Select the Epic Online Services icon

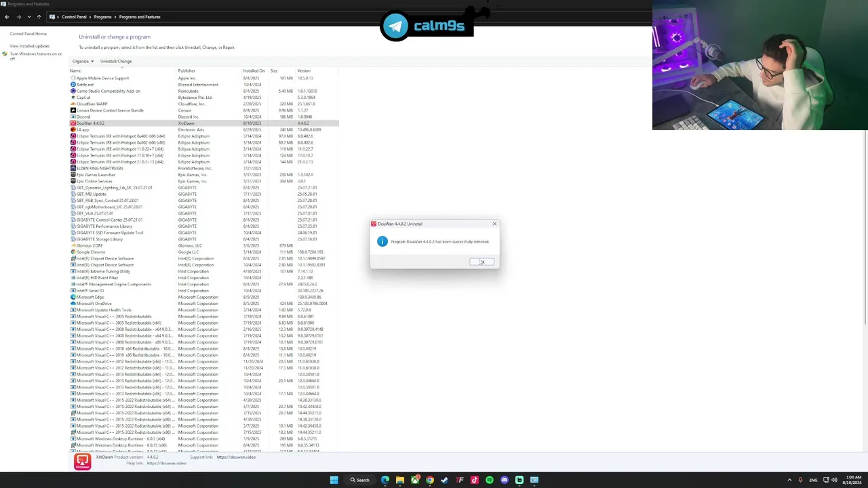pos(73,181)
